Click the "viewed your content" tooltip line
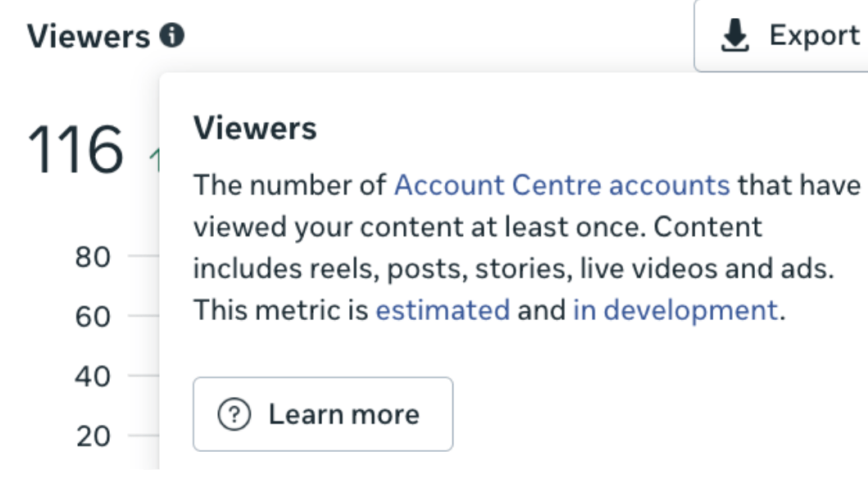The image size is (868, 488). [x=328, y=226]
